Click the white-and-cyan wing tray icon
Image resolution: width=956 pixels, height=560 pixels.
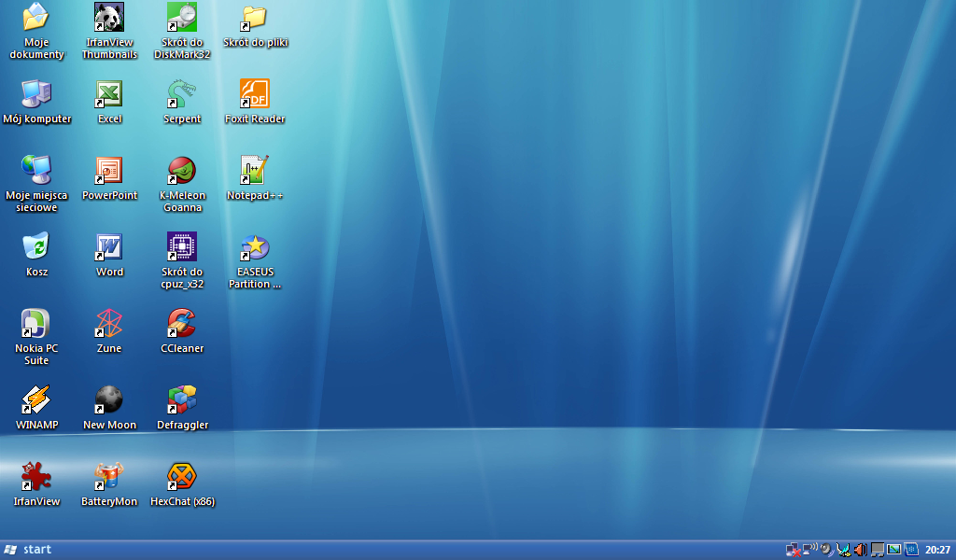point(844,550)
